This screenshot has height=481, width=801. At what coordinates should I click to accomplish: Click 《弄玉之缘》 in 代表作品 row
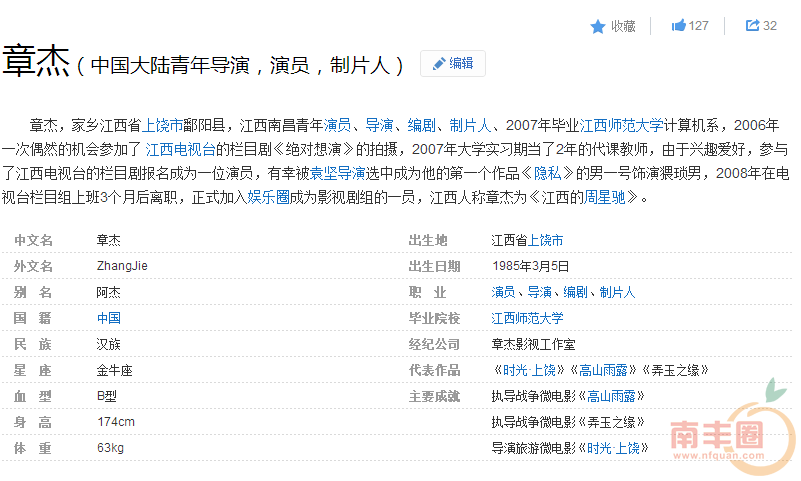(675, 370)
